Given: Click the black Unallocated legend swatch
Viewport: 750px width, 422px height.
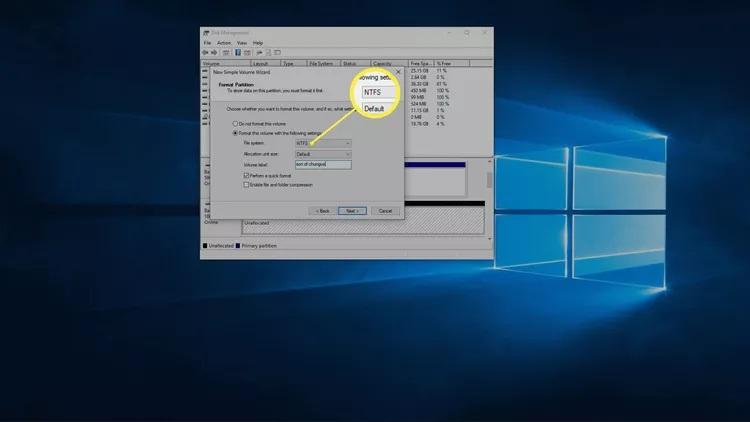Looking at the screenshot, I should 205,245.
